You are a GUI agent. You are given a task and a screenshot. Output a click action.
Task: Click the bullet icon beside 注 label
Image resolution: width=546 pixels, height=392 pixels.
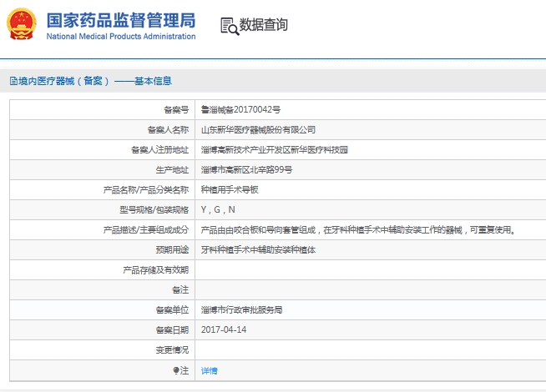pos(176,370)
